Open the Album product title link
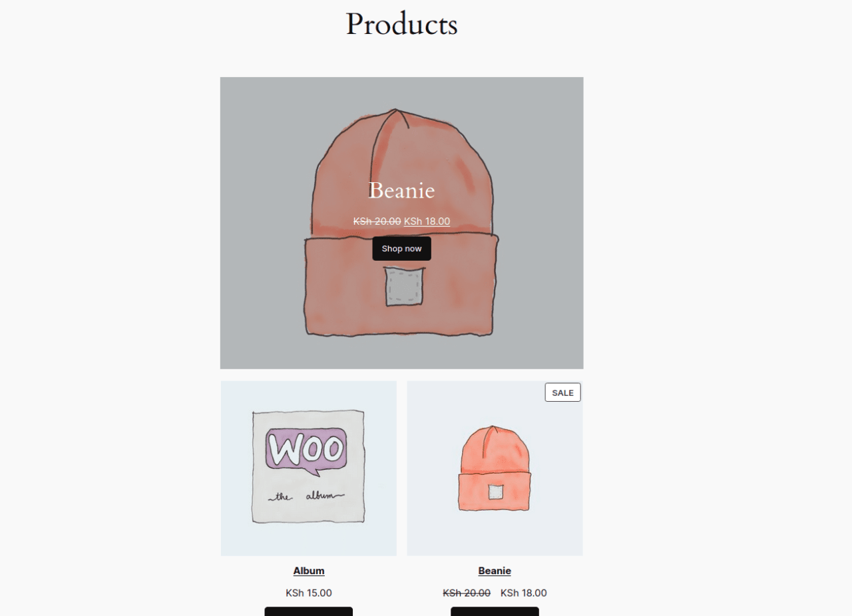 (x=309, y=571)
